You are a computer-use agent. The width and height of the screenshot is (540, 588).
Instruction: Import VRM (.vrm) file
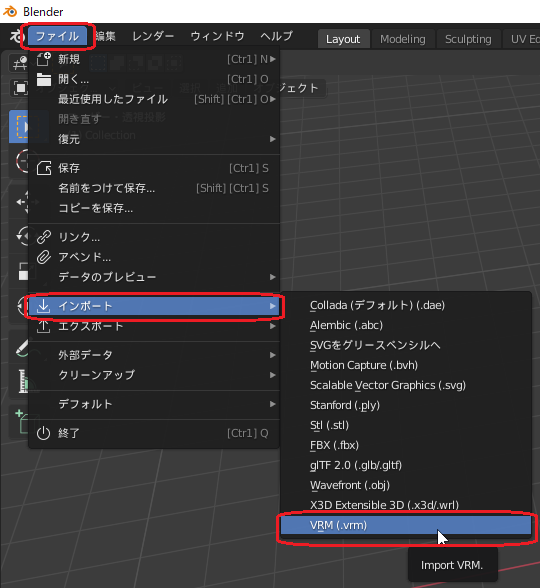click(406, 525)
